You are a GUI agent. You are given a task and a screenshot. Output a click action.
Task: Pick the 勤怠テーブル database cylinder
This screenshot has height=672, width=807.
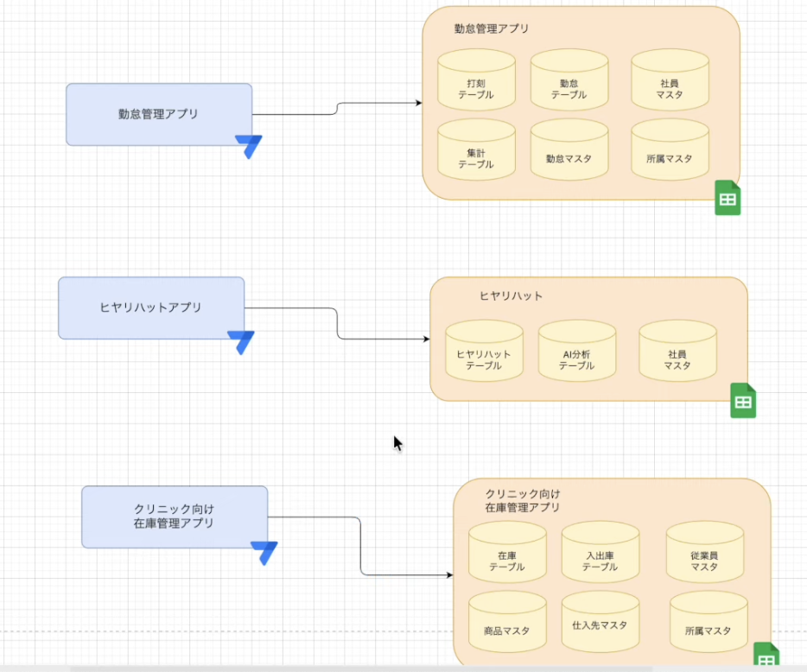pos(569,84)
